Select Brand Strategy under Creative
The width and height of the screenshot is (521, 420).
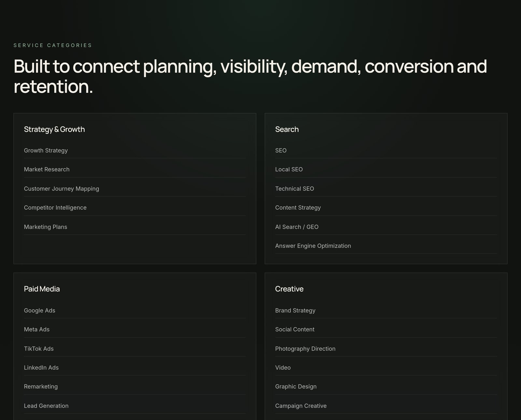point(386,310)
